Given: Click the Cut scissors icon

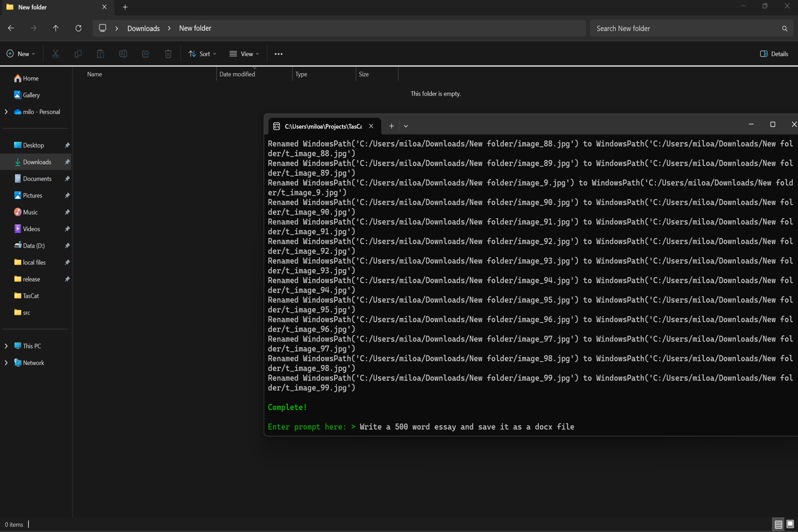Looking at the screenshot, I should (56, 54).
